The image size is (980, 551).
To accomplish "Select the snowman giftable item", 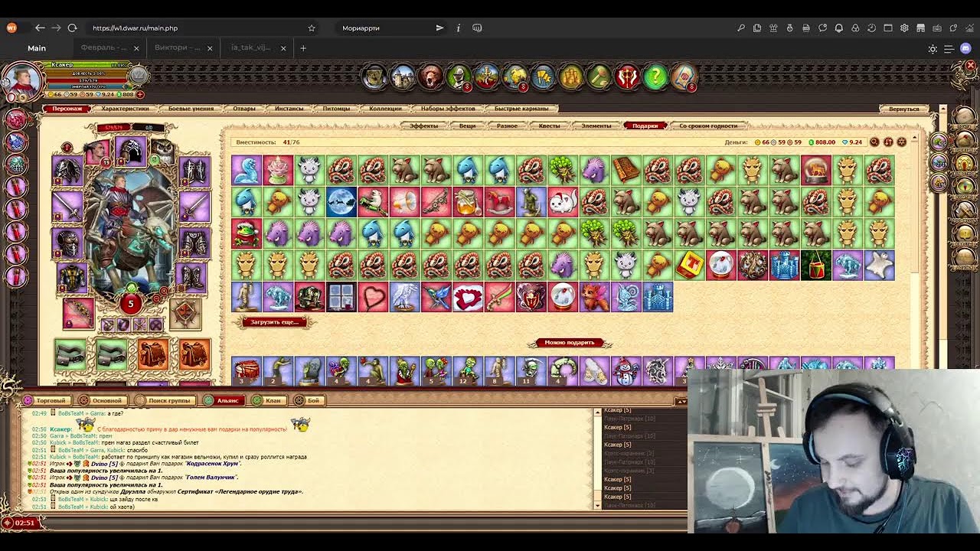I will coord(626,370).
